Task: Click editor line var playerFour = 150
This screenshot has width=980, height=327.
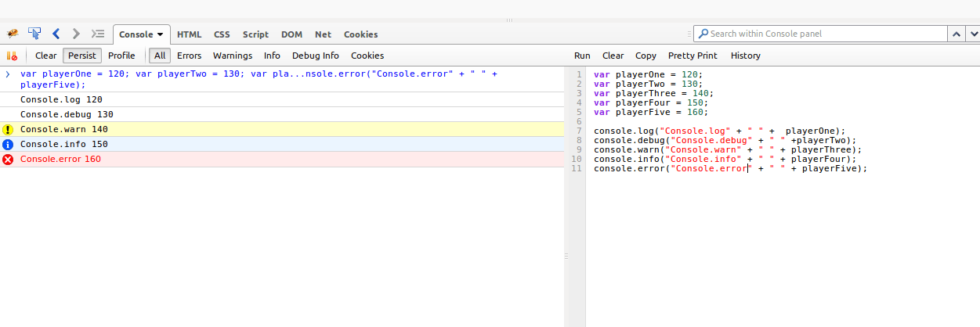Action: point(651,102)
